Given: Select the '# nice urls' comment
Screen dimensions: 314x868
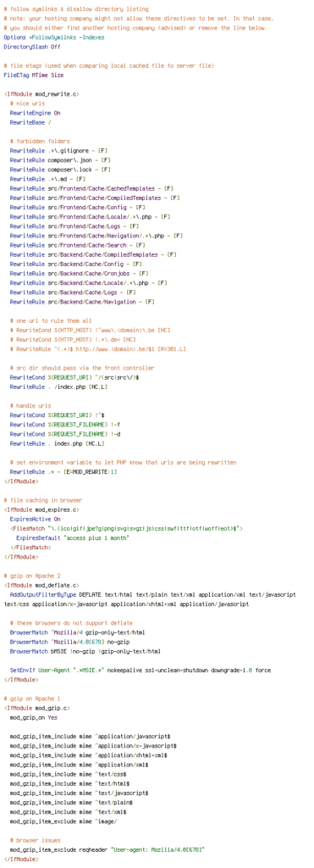Looking at the screenshot, I should (x=27, y=103).
